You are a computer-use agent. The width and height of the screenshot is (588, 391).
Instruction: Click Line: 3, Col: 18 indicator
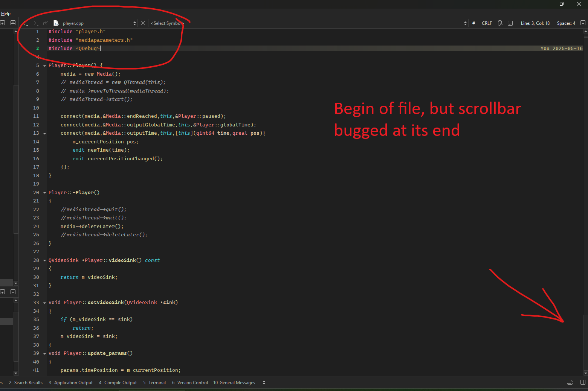[535, 23]
